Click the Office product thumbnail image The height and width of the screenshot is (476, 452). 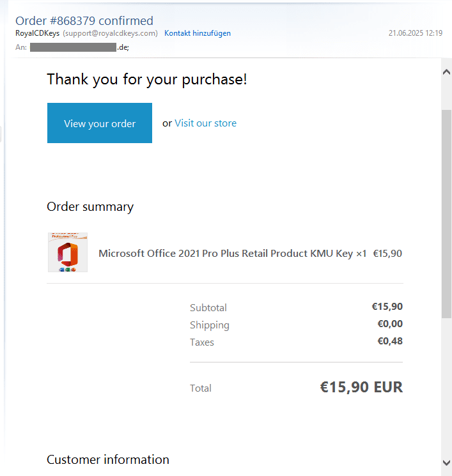68,252
